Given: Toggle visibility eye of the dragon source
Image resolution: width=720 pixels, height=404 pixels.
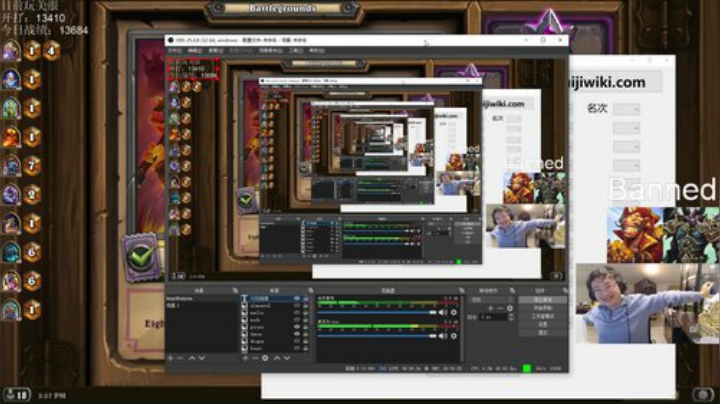Looking at the screenshot, I should [297, 342].
